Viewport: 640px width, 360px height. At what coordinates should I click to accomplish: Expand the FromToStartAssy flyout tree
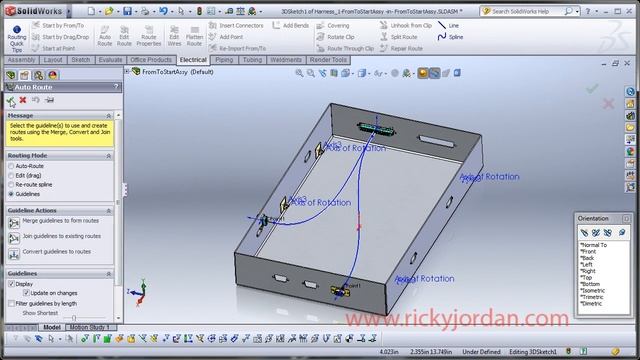(x=127, y=71)
